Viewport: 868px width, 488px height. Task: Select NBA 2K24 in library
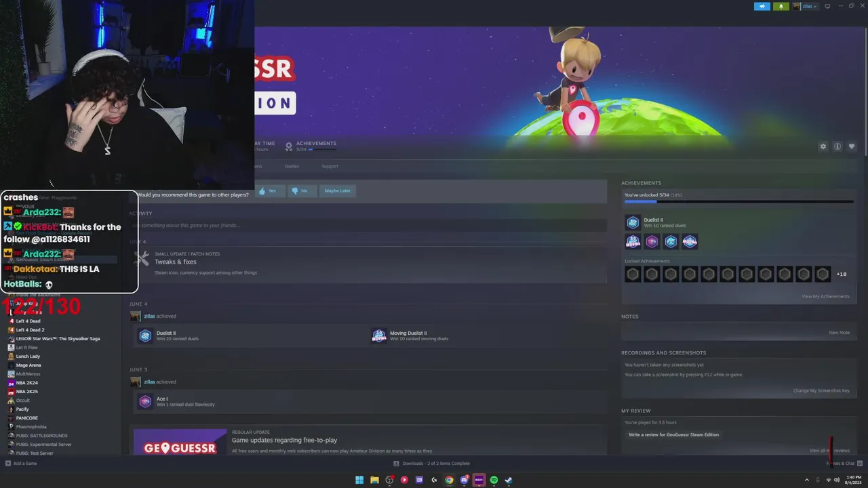point(27,383)
